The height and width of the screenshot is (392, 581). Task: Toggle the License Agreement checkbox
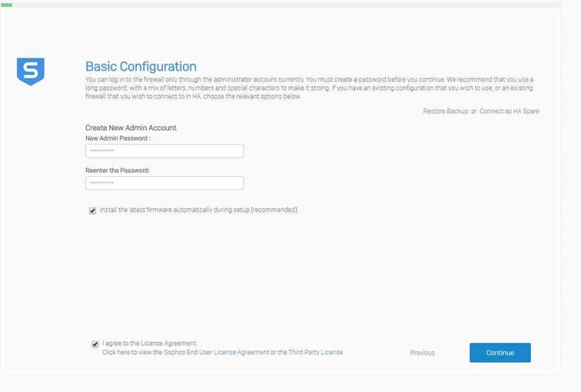pos(95,344)
